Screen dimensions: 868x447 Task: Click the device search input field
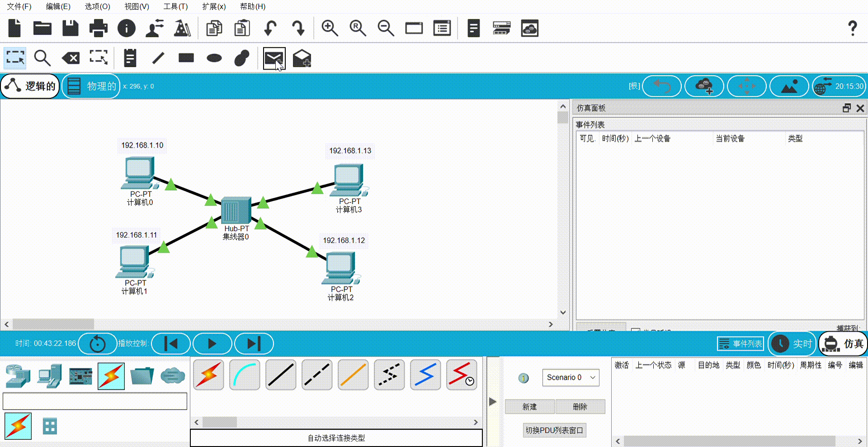click(95, 401)
